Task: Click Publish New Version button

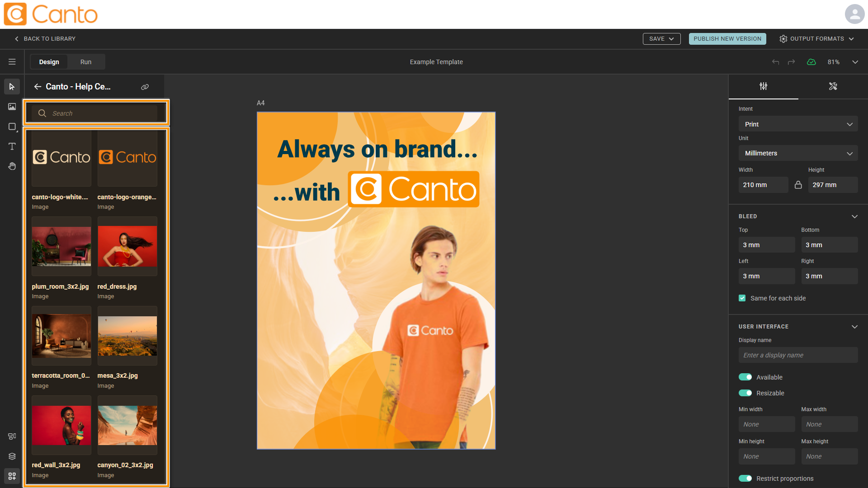Action: pyautogui.click(x=727, y=39)
